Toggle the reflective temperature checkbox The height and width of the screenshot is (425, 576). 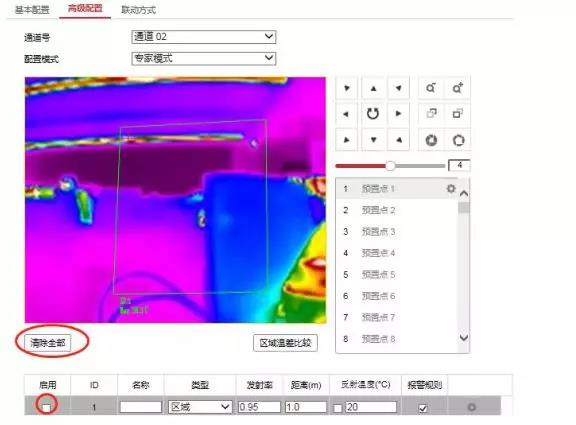[338, 408]
